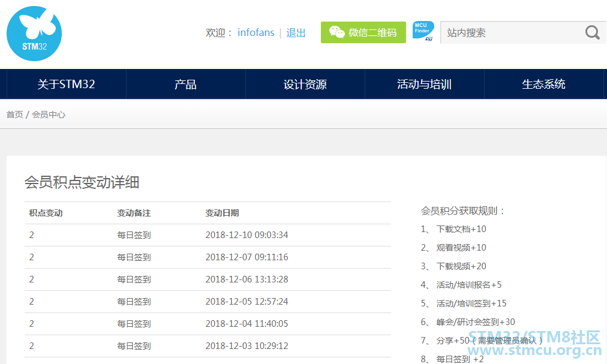Screen dimensions: 607x364
Task: Select rule 下载文档+10
Action: click(x=461, y=229)
